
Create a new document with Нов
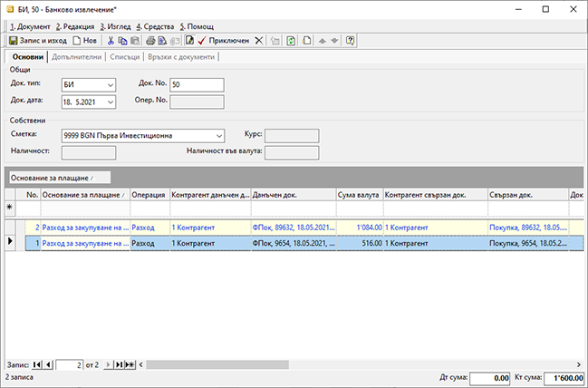coord(85,41)
